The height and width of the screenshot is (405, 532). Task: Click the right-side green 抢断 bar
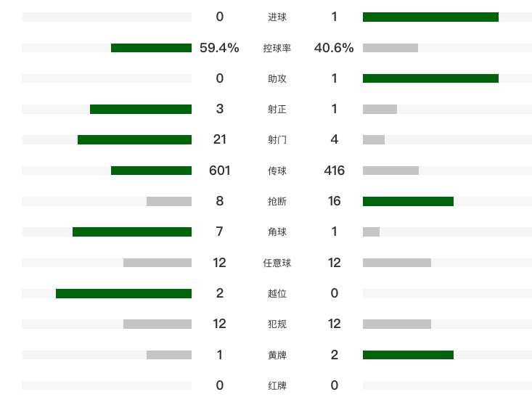coord(408,201)
